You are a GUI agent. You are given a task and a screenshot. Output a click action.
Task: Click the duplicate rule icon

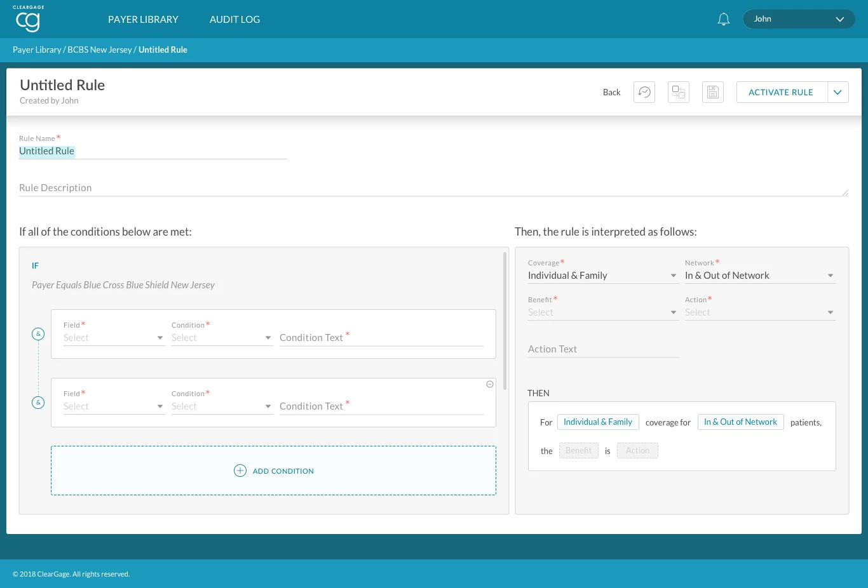(x=679, y=92)
